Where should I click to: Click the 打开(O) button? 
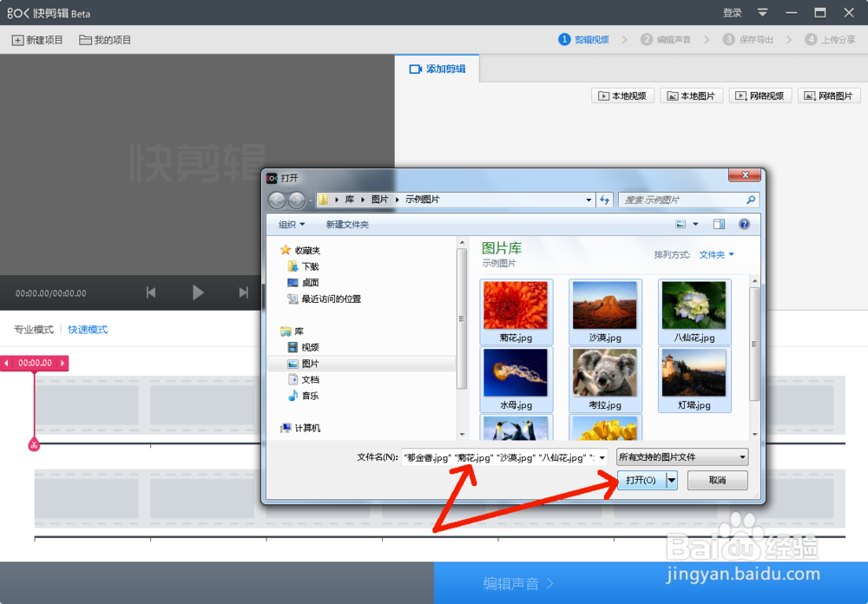pos(641,480)
